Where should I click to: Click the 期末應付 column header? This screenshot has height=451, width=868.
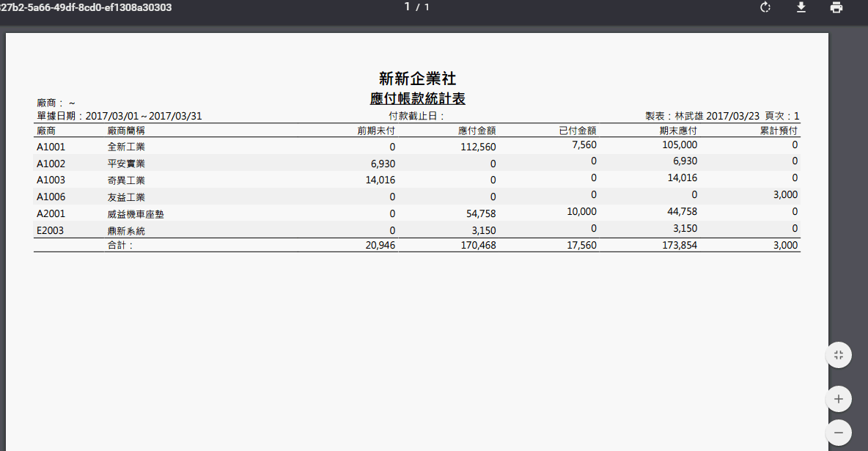pos(678,131)
